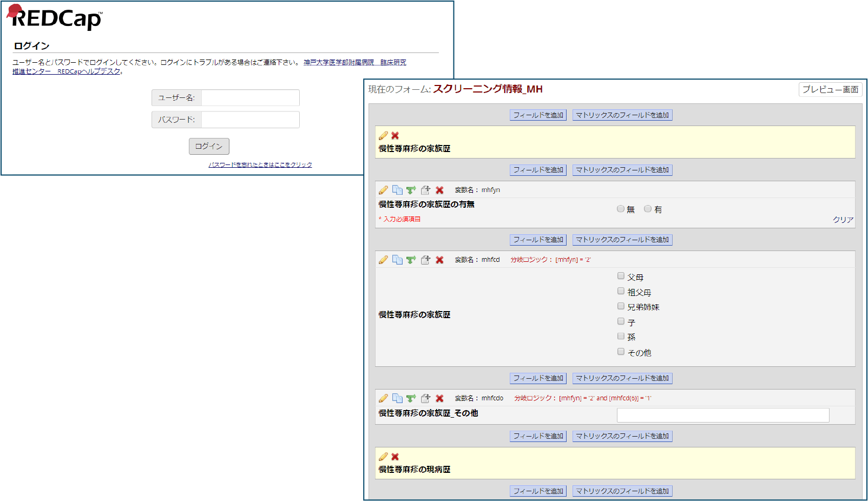Select the 無 radio button
Viewport: 868px width, 501px height.
coord(621,209)
